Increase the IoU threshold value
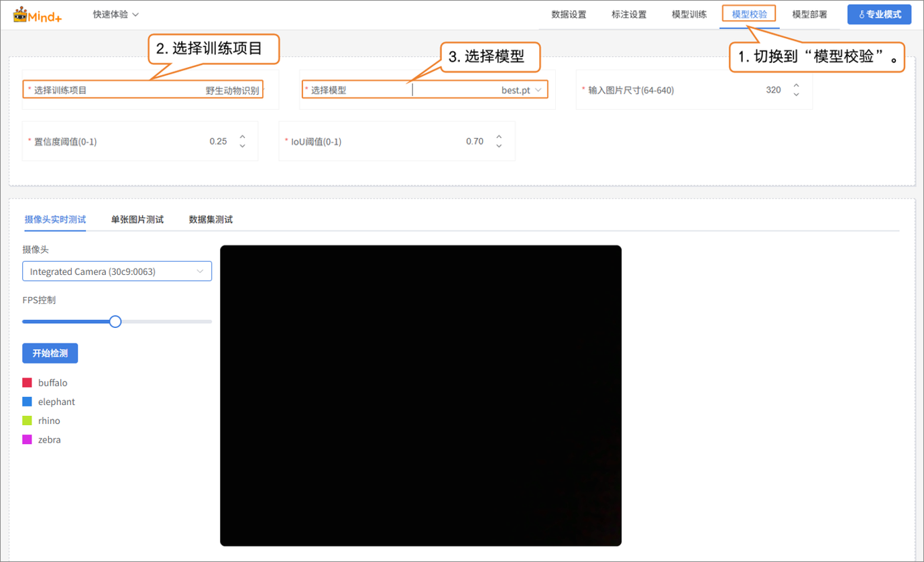 point(499,137)
